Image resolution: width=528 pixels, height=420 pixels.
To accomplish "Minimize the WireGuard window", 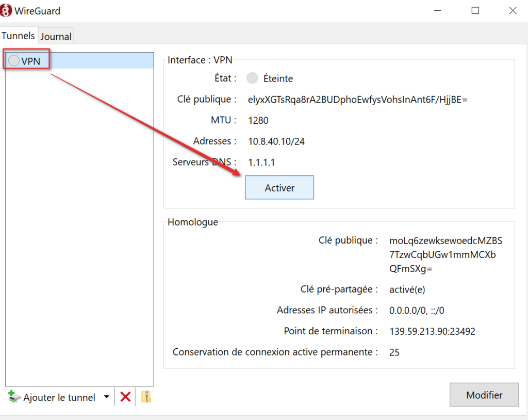I will coord(438,10).
